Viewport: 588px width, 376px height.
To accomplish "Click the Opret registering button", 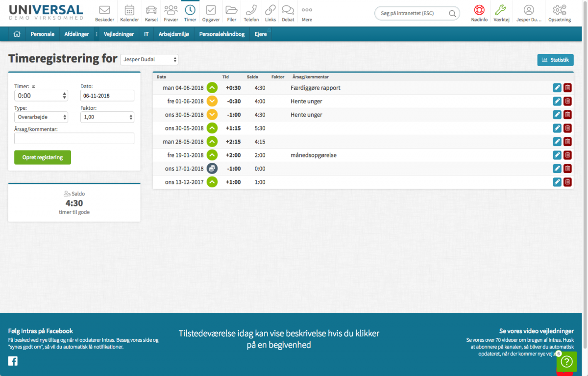I will 43,157.
